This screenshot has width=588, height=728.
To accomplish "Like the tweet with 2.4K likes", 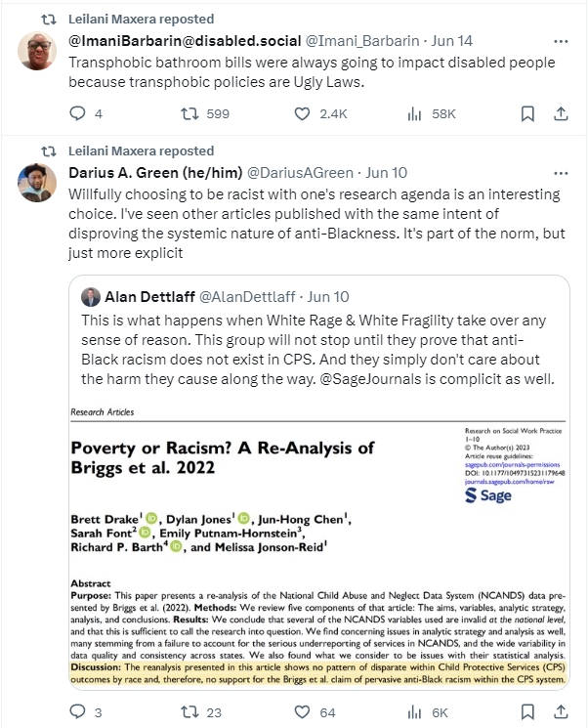I will pyautogui.click(x=302, y=113).
